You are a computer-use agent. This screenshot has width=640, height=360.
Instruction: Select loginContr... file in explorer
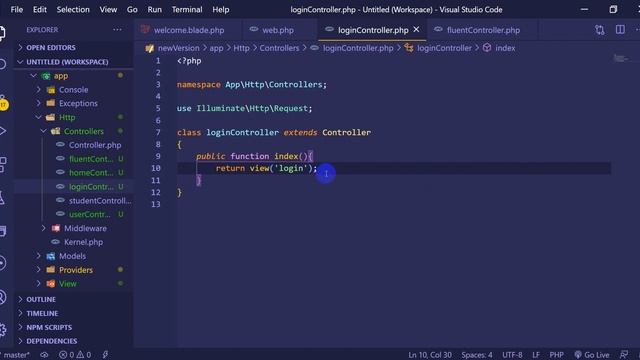[91, 187]
